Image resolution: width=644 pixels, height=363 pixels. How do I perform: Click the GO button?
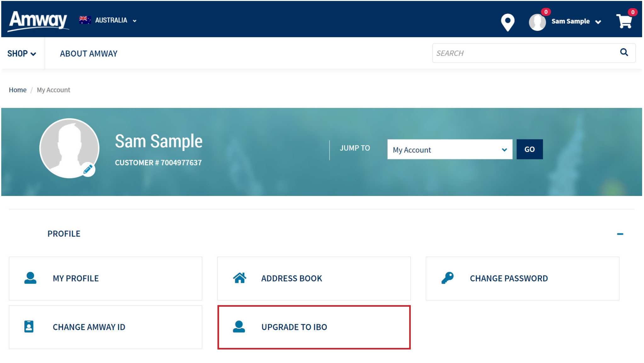pyautogui.click(x=529, y=149)
